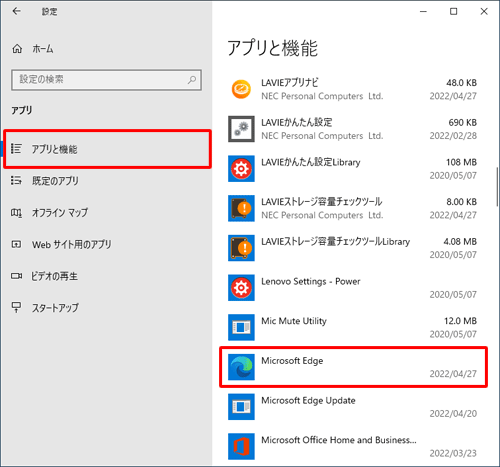
Task: Click the 108 MB size value
Action: coord(462,162)
